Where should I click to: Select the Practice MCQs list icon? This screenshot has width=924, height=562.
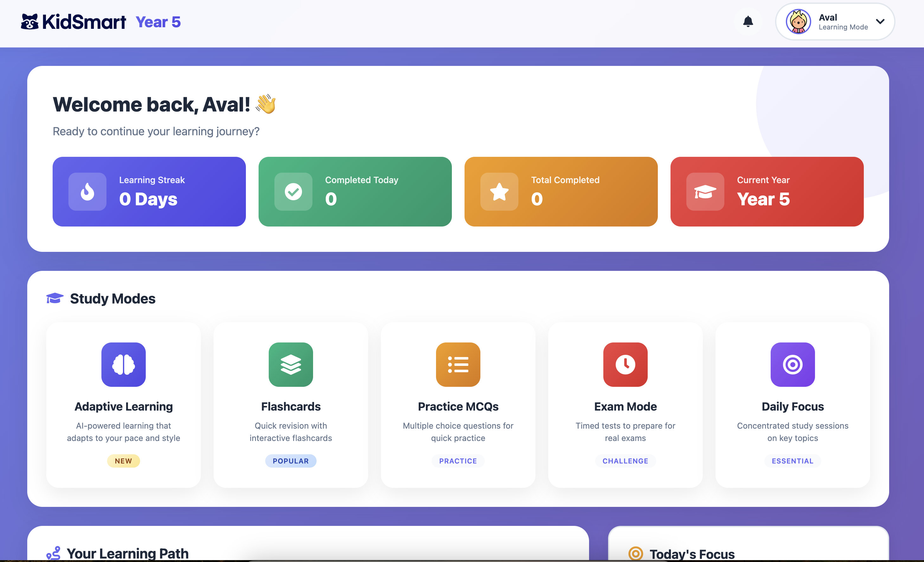pyautogui.click(x=458, y=364)
